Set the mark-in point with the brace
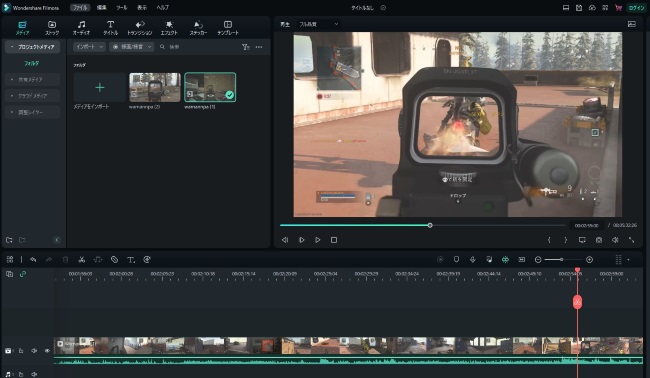Screen dimensions: 650x378 point(549,240)
